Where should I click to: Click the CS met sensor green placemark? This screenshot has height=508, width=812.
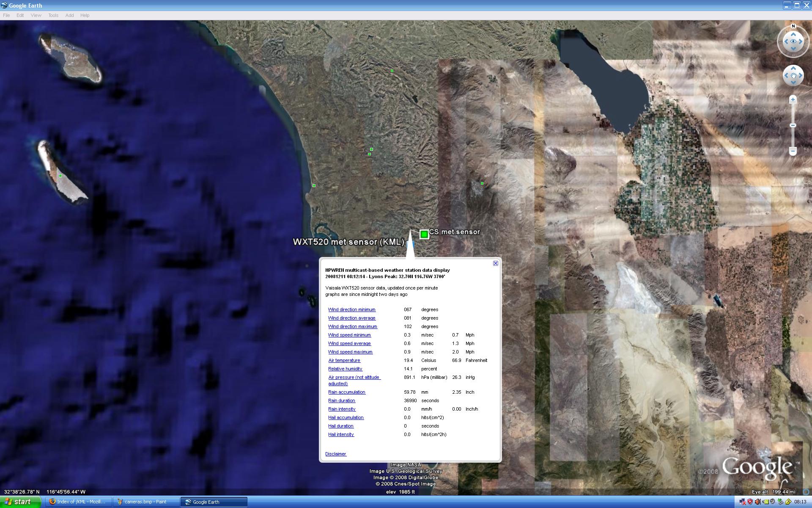coord(424,234)
